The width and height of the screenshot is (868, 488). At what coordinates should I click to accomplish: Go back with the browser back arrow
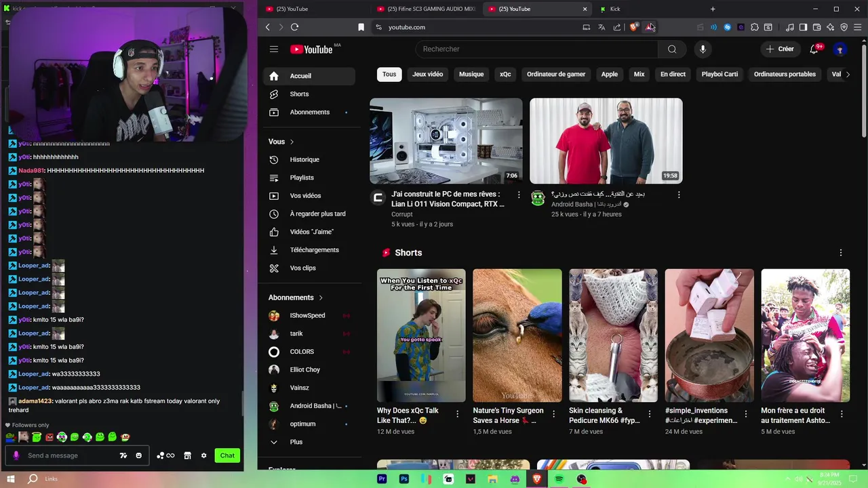pyautogui.click(x=268, y=27)
